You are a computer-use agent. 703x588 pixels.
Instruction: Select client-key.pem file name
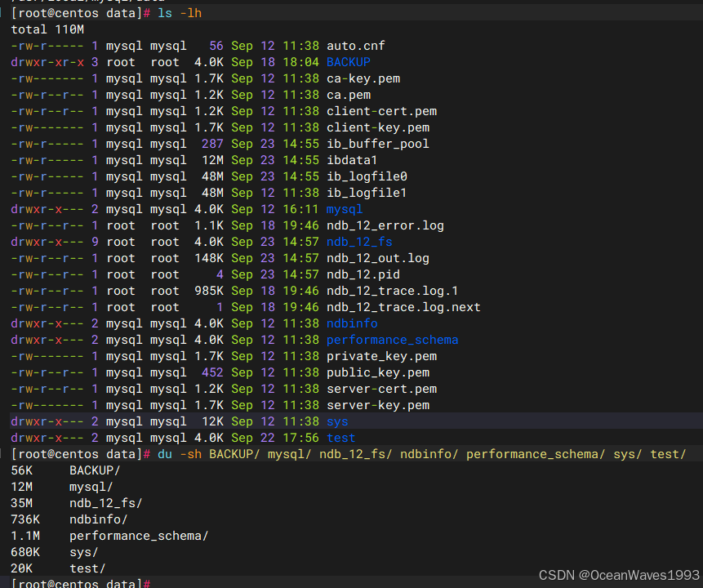point(378,127)
